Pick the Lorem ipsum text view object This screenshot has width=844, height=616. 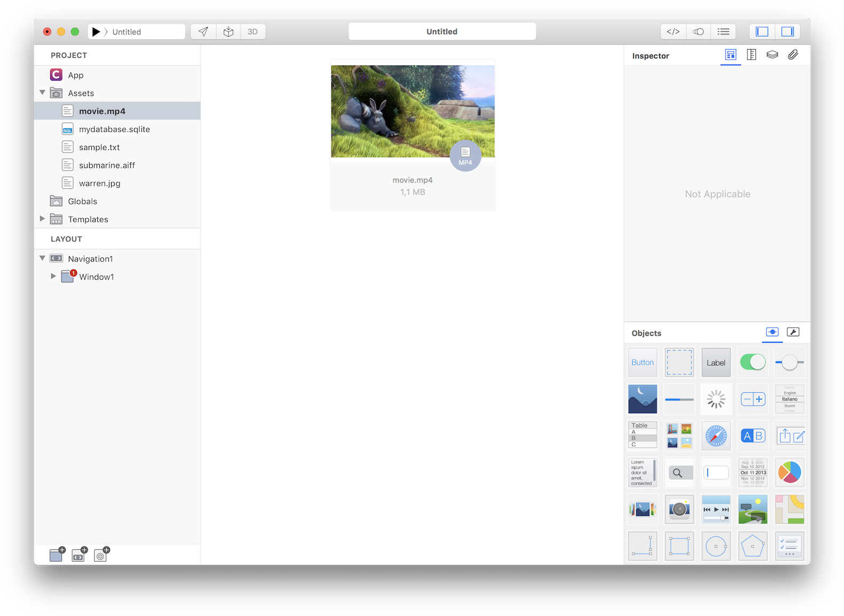643,472
